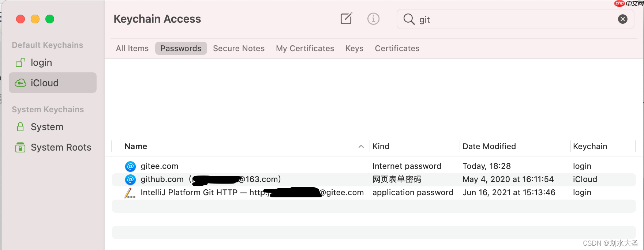Click the gitee.com internet password @ icon
This screenshot has height=250, width=644.
(130, 166)
